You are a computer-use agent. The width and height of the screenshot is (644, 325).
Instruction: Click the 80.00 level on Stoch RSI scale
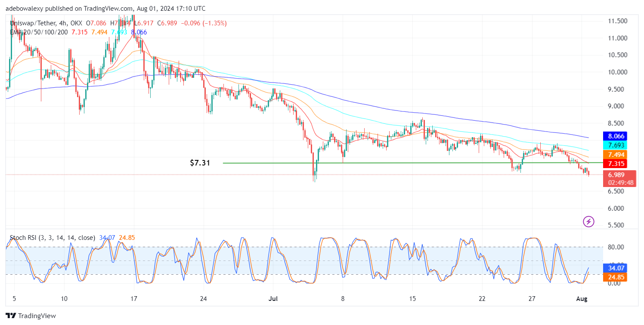pos(616,247)
